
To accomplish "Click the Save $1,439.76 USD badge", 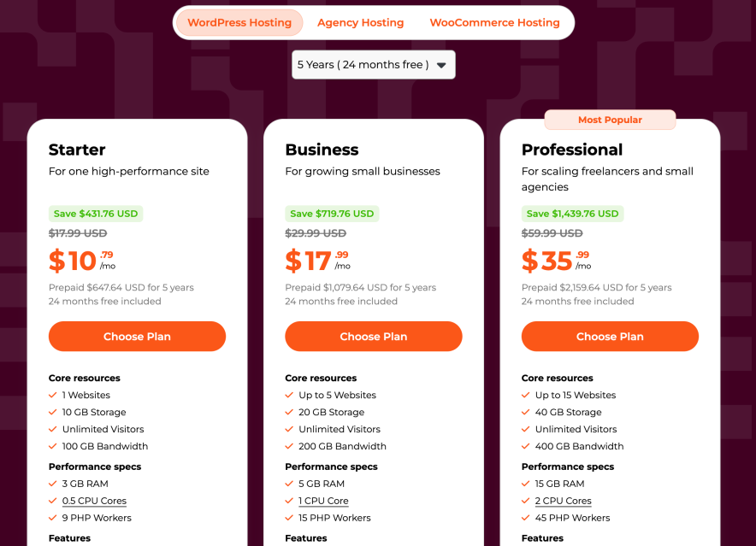I will tap(572, 213).
